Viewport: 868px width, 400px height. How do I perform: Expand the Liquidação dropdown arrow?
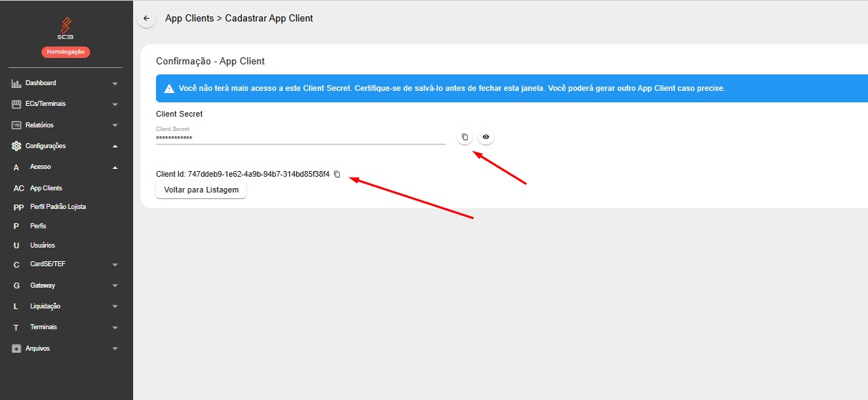[115, 306]
